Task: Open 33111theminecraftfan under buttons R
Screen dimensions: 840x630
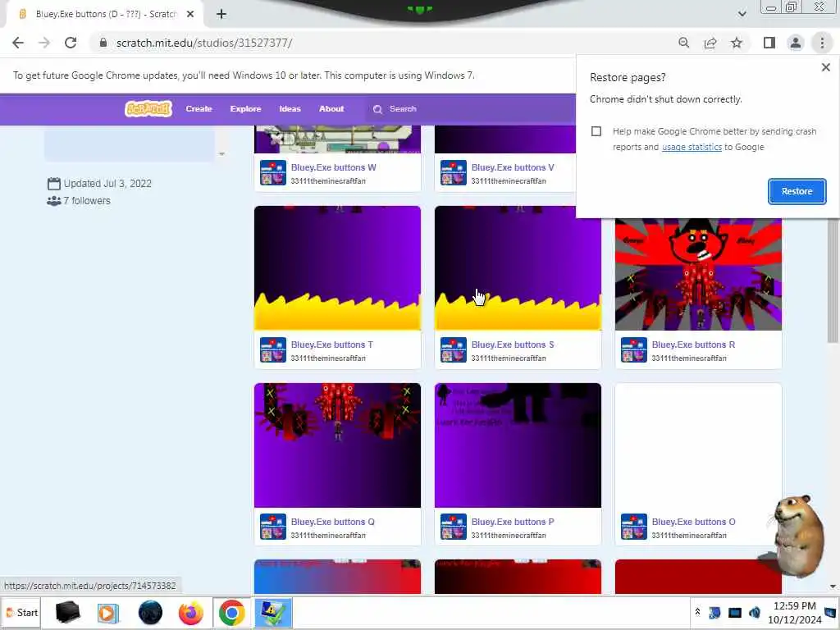Action: (x=689, y=358)
